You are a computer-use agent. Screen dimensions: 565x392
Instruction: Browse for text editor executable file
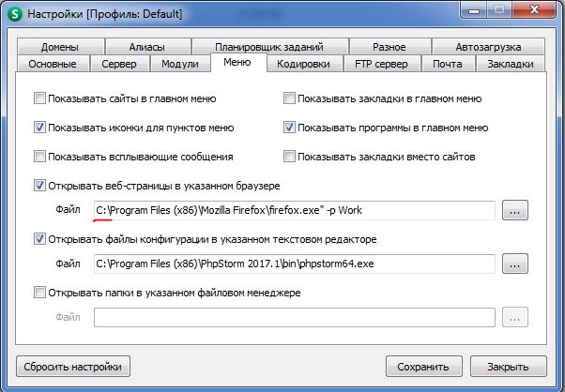(x=515, y=265)
